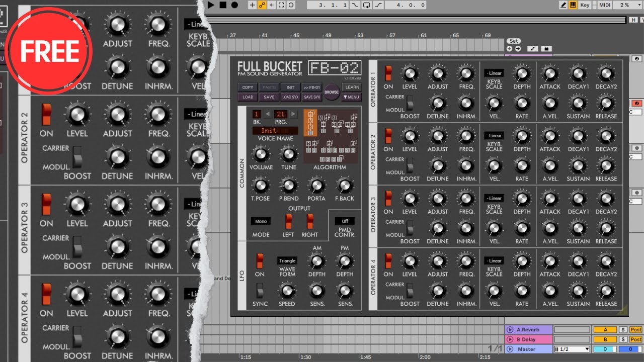This screenshot has height=362, width=644.
Task: Click the COPY button
Action: 248,87
